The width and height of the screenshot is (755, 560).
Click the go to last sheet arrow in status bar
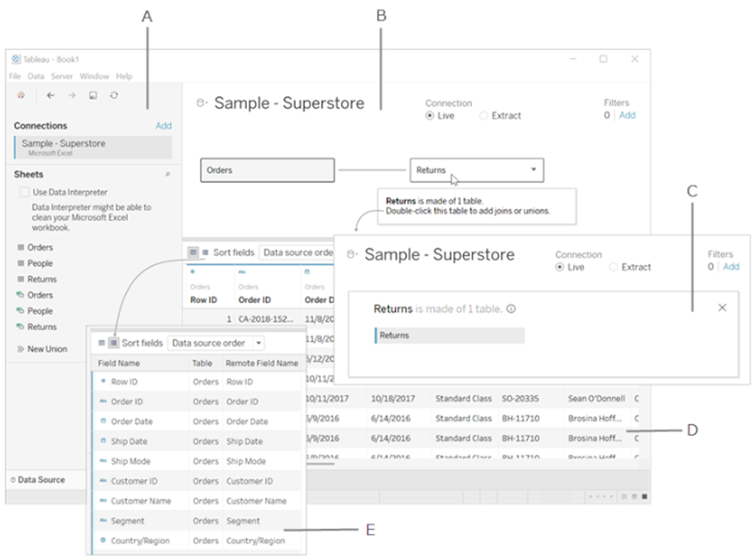coord(612,497)
